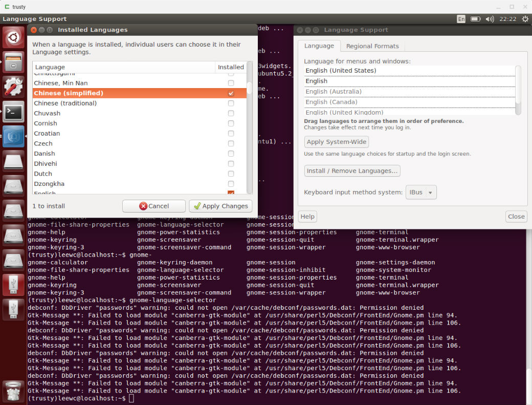Check the Chuvash installed box
Image resolution: width=532 pixels, height=405 pixels.
click(x=231, y=113)
